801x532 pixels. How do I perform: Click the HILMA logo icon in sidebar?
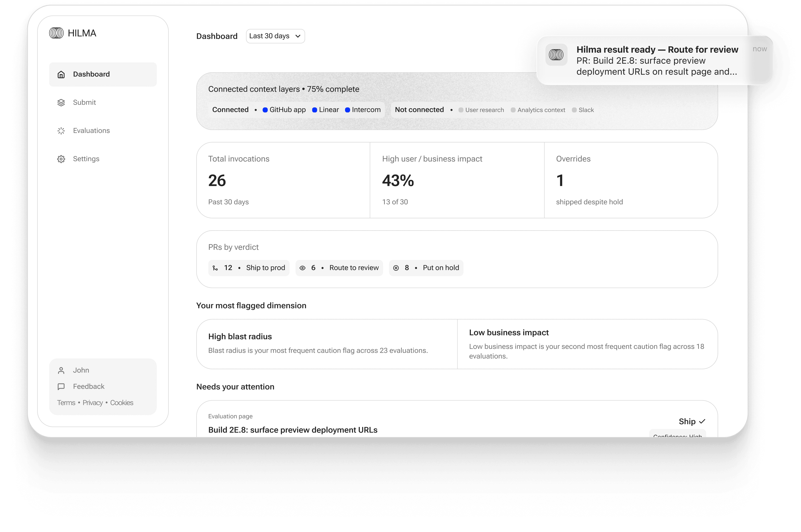(56, 33)
